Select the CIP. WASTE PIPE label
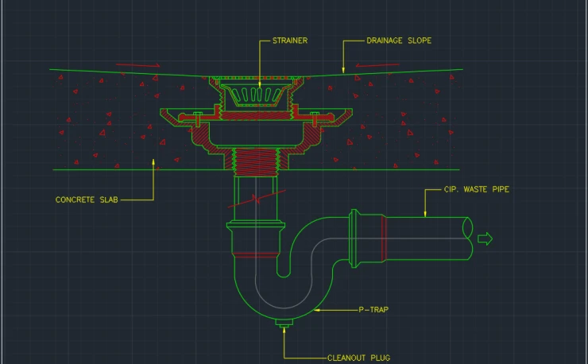Viewport: 588px width, 364px height. pos(476,190)
